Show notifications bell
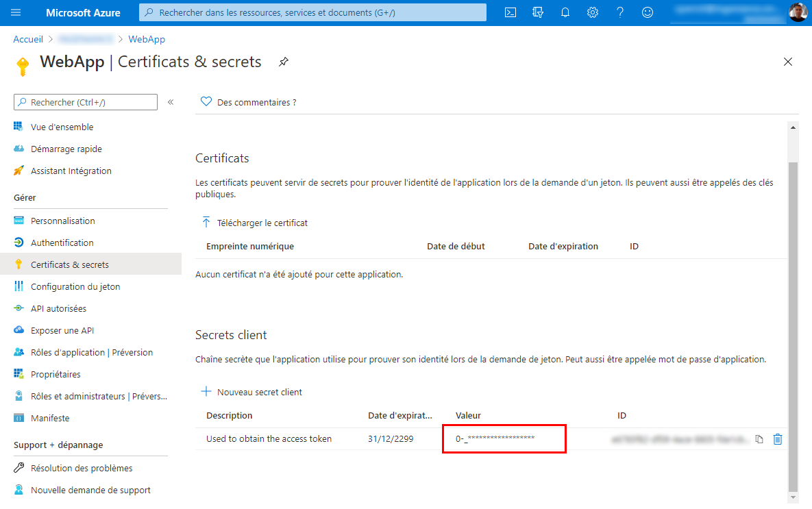This screenshot has height=509, width=812. 565,12
